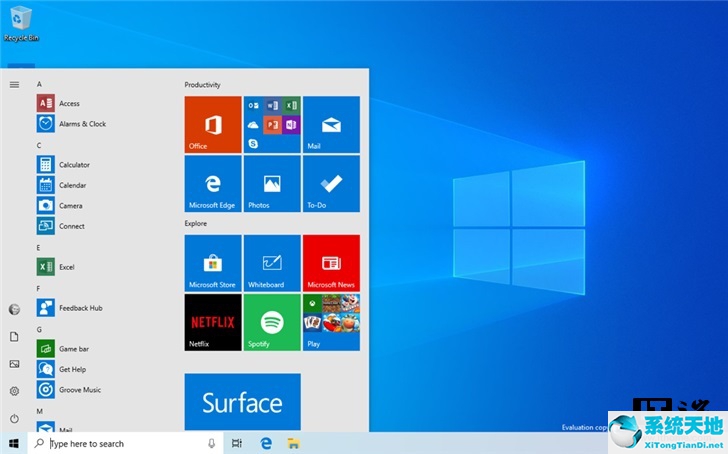Click the Office tile

click(x=213, y=124)
